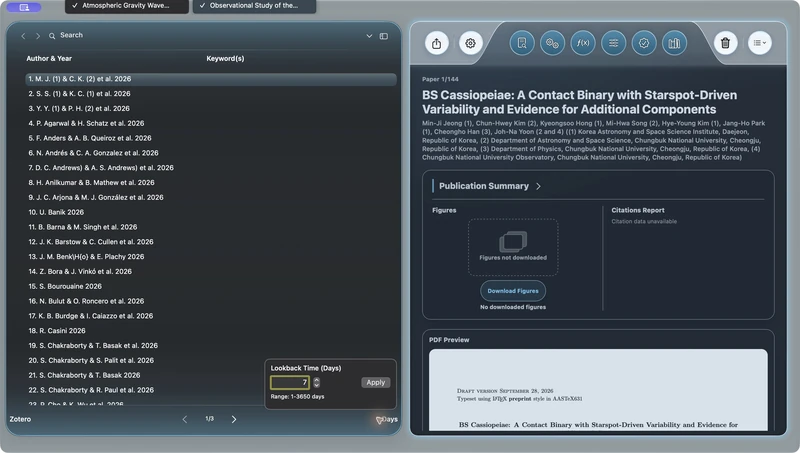Screen dimensions: 800x453
Task: Open settings with the gear icon
Action: pos(470,43)
